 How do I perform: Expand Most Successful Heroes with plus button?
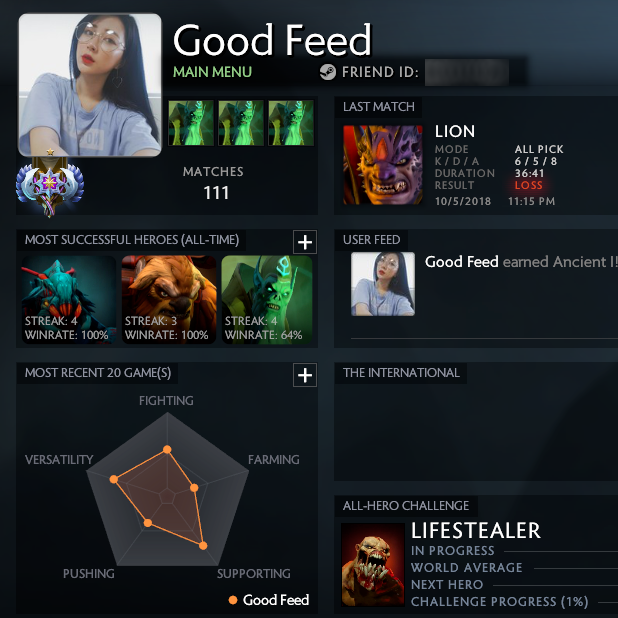[x=305, y=242]
